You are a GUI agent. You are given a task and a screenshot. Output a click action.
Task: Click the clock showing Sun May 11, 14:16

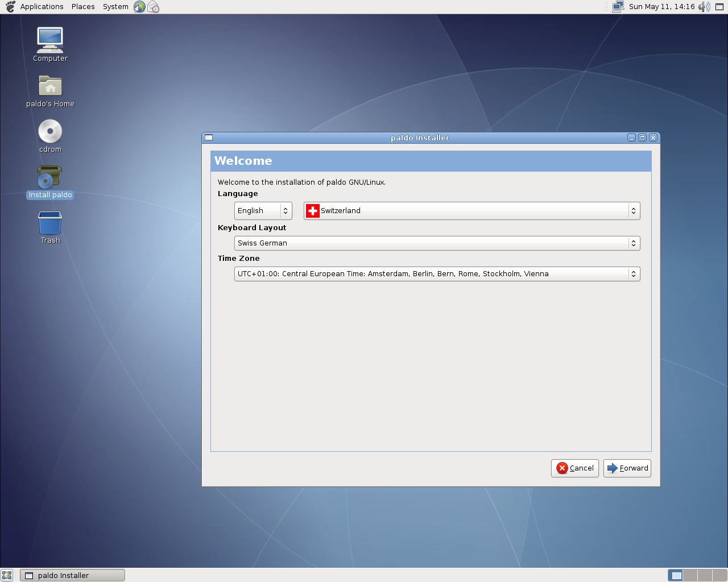[662, 7]
